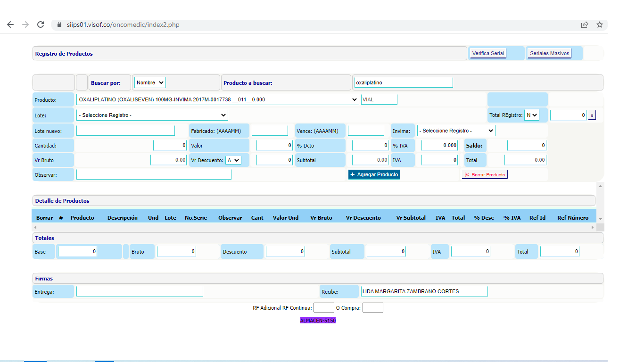Click the Entrega signature input field
This screenshot has width=644, height=362.
pyautogui.click(x=140, y=292)
